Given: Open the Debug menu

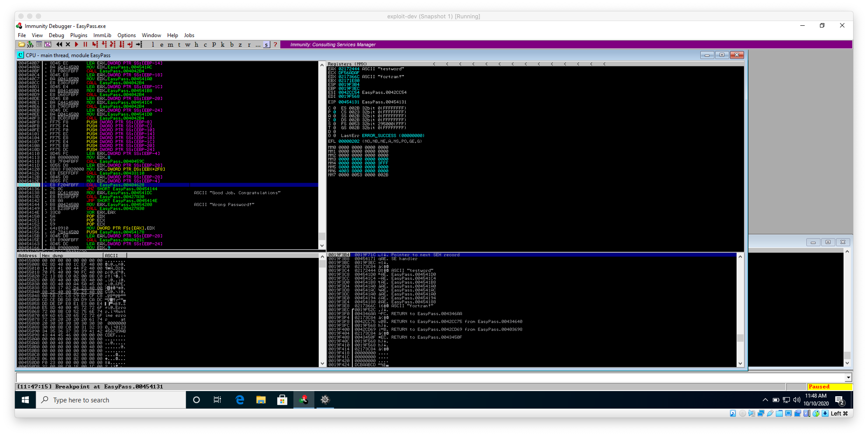Looking at the screenshot, I should 56,35.
